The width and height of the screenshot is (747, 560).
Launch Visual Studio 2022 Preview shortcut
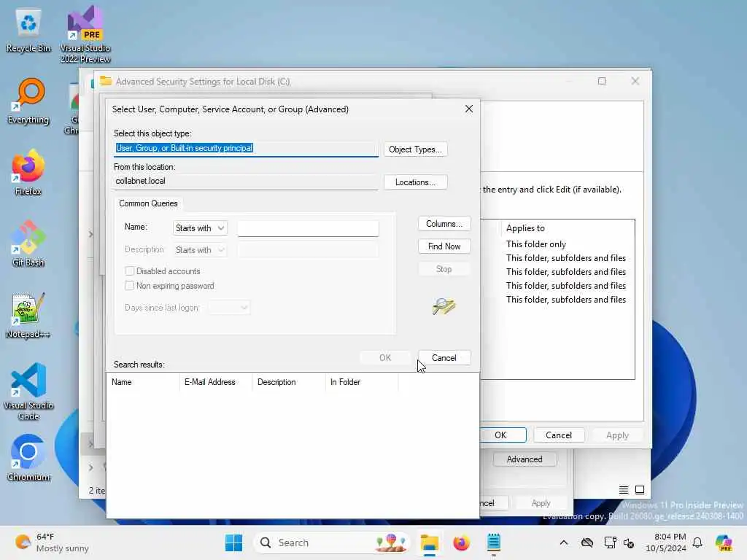(85, 34)
